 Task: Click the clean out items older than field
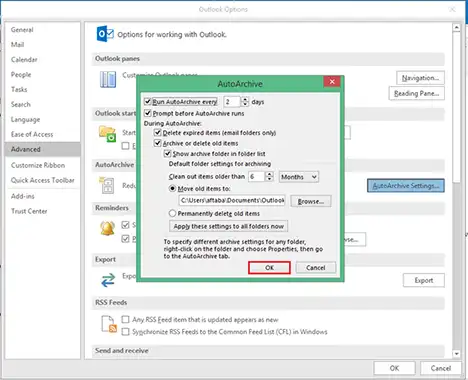point(257,177)
